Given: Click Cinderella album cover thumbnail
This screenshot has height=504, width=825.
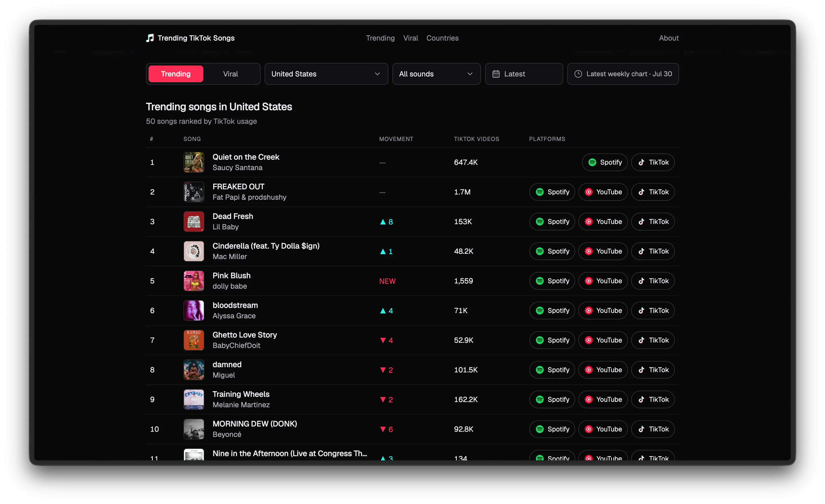Looking at the screenshot, I should 194,251.
